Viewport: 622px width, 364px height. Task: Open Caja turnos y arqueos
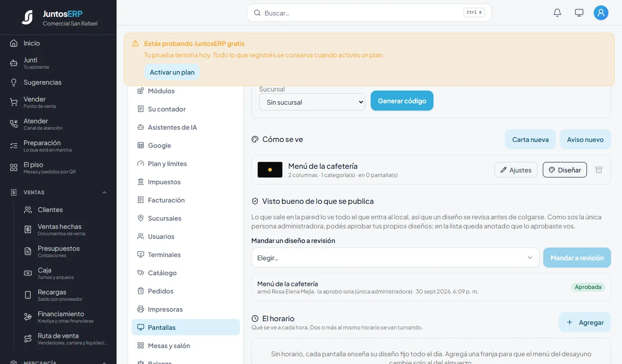pyautogui.click(x=65, y=273)
